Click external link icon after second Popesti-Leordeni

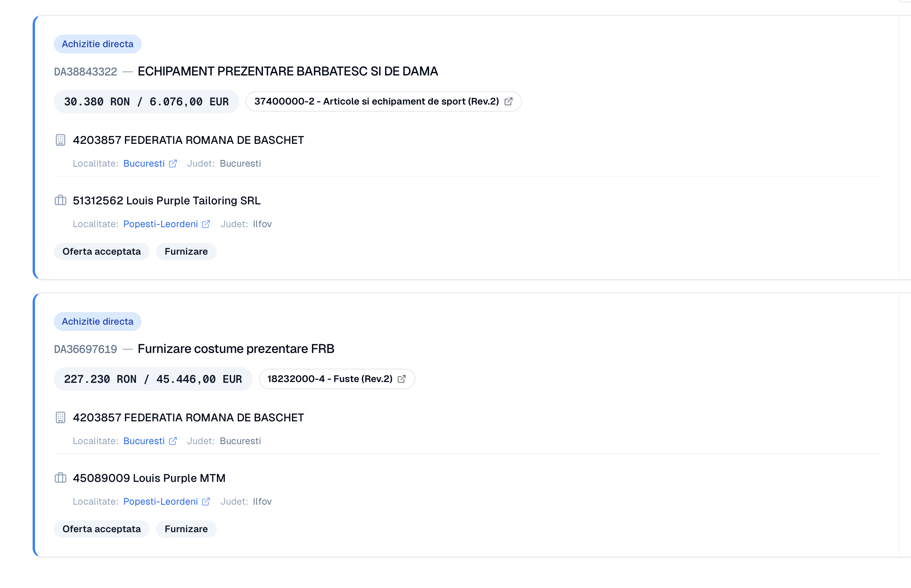[x=206, y=502]
